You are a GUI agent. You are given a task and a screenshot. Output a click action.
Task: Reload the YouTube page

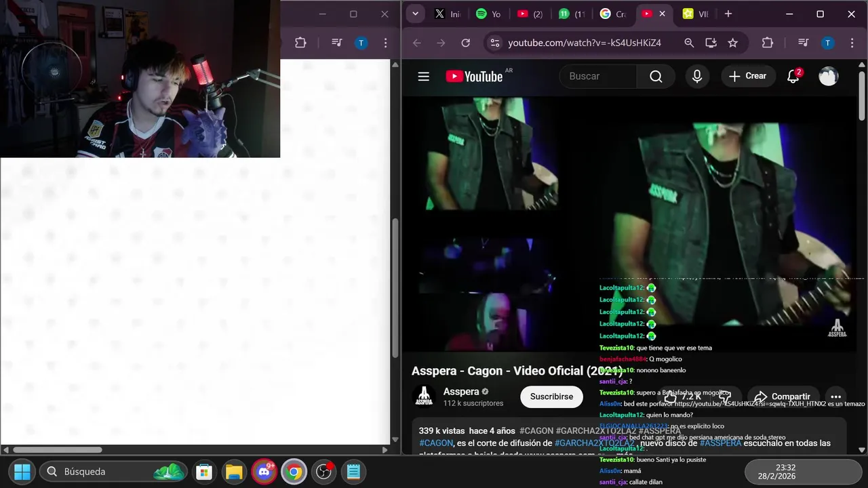(465, 43)
